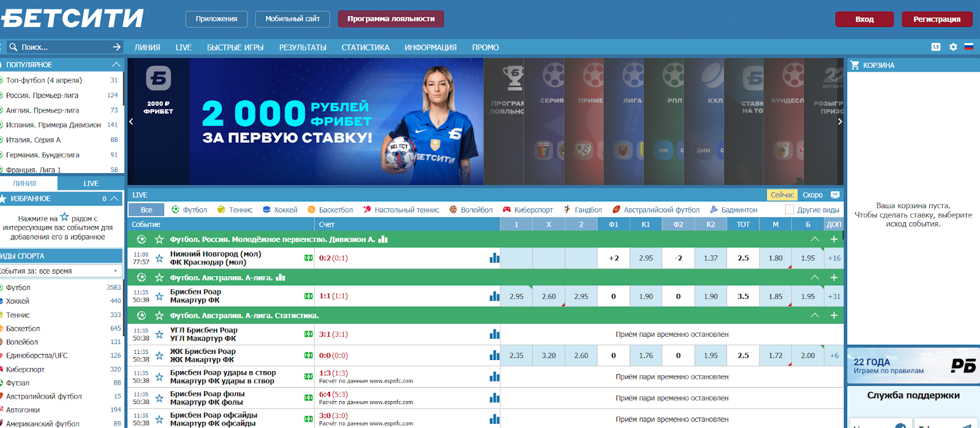Screen dimensions: 980x428
Task: Click Программа лояльности button
Action: (391, 19)
